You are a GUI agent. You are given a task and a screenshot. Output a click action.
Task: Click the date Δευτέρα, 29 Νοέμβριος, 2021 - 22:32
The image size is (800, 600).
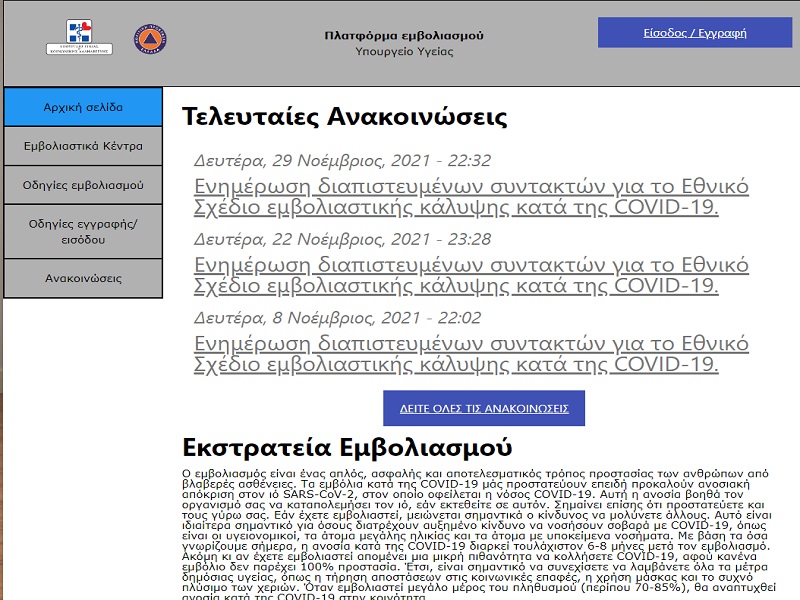click(x=342, y=160)
